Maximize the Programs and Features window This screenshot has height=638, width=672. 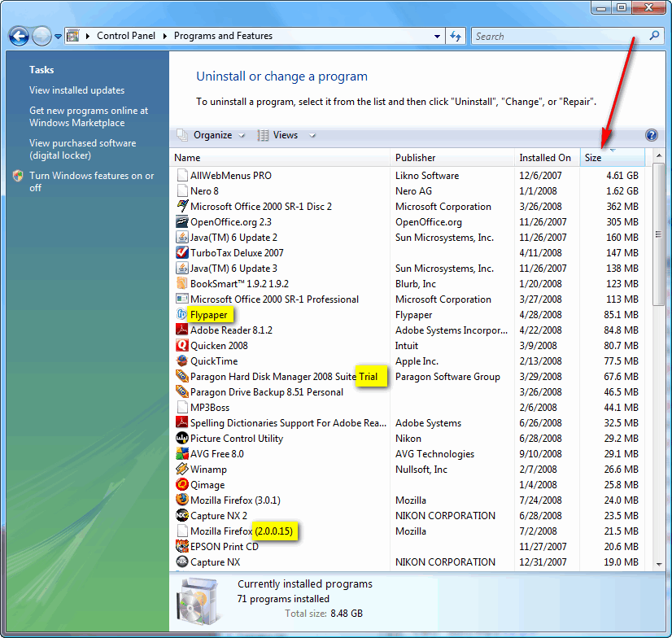tap(622, 8)
